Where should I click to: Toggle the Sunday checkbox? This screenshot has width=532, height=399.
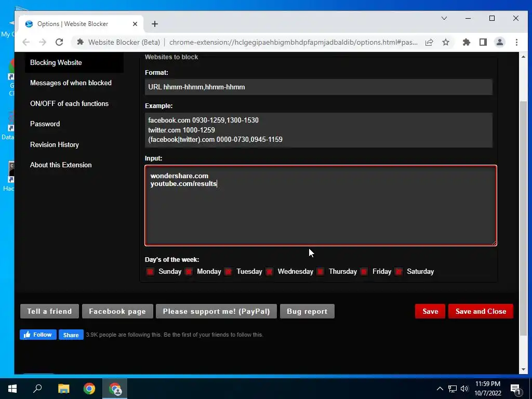click(150, 272)
